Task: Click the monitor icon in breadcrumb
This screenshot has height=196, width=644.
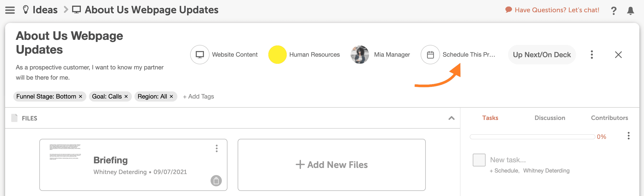Action: (x=76, y=10)
